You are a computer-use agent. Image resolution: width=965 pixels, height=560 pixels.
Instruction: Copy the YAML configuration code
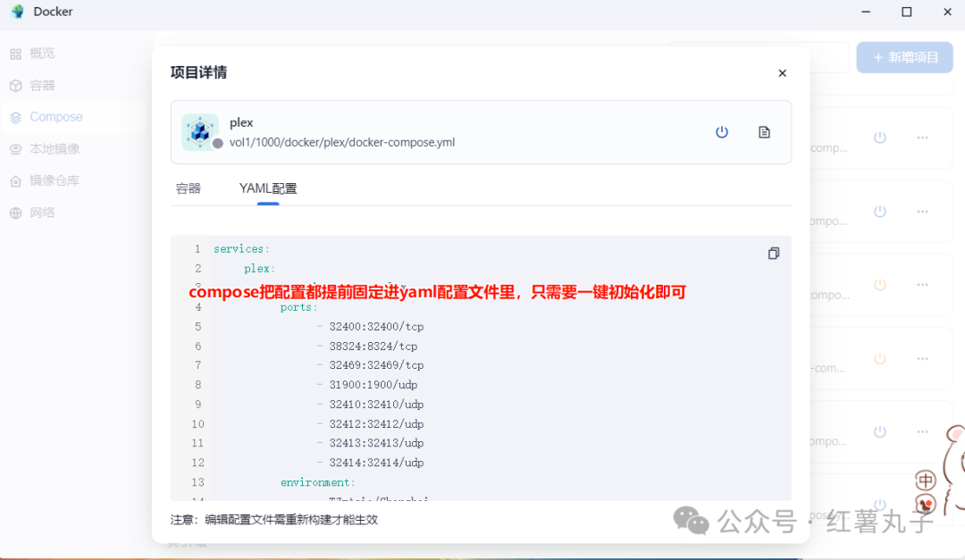[x=774, y=254]
